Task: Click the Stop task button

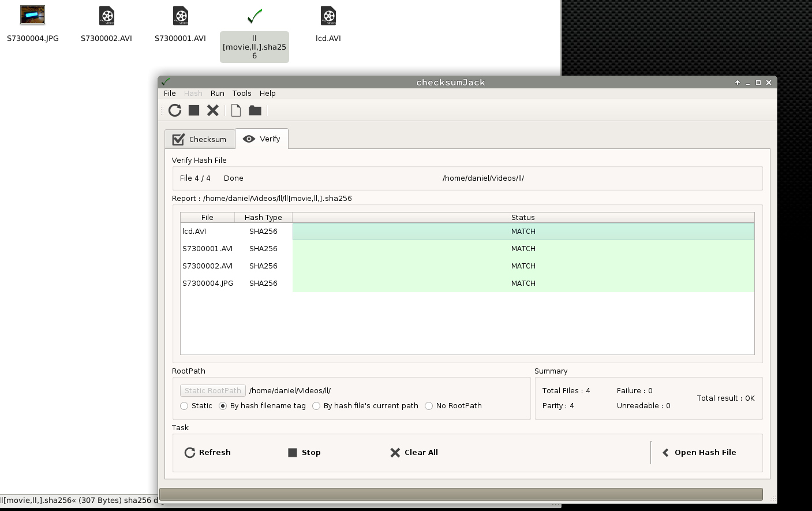Action: [304, 453]
